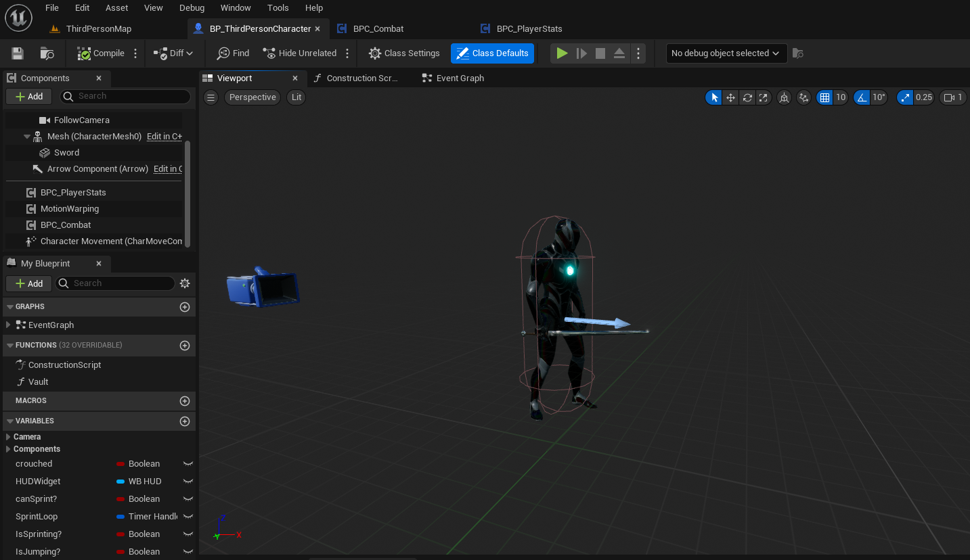The height and width of the screenshot is (560, 970).
Task: Switch to BPC_PlayerStats tab
Action: click(529, 29)
